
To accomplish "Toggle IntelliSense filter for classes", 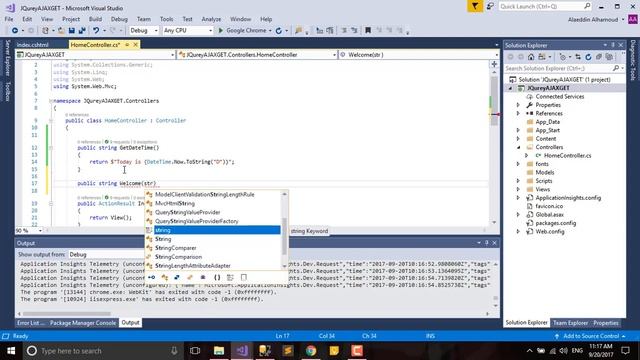I will click(x=164, y=278).
